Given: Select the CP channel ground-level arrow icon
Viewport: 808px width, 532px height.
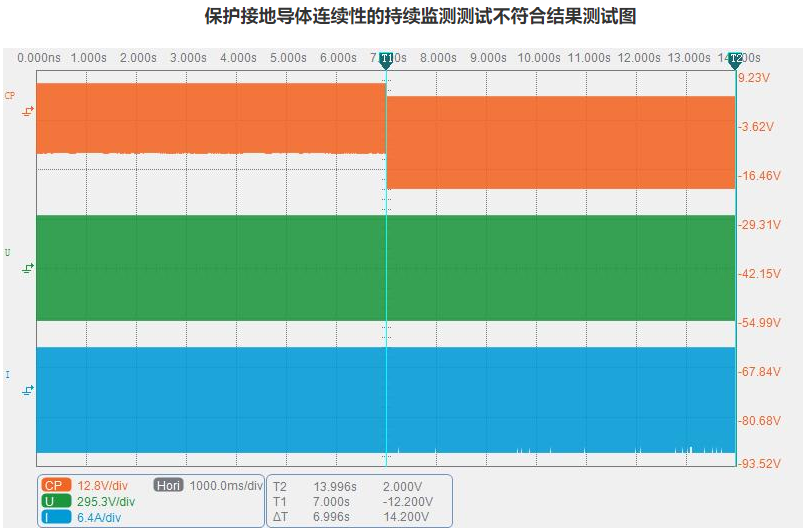Looking at the screenshot, I should point(27,112).
